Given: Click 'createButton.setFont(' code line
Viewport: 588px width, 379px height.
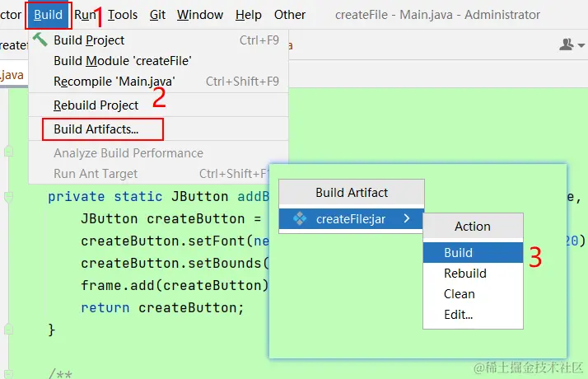Looking at the screenshot, I should (x=175, y=241).
